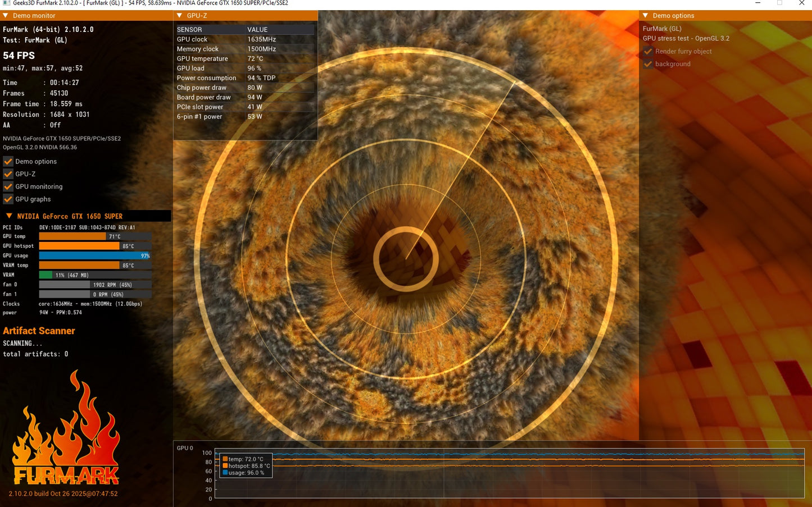
Task: Click the VRAM temp progress bar
Action: click(95, 265)
